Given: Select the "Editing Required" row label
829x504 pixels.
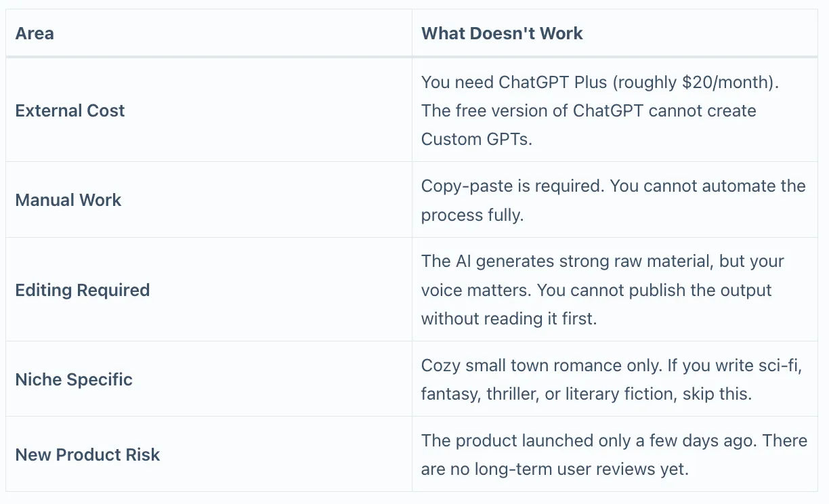Looking at the screenshot, I should [83, 290].
